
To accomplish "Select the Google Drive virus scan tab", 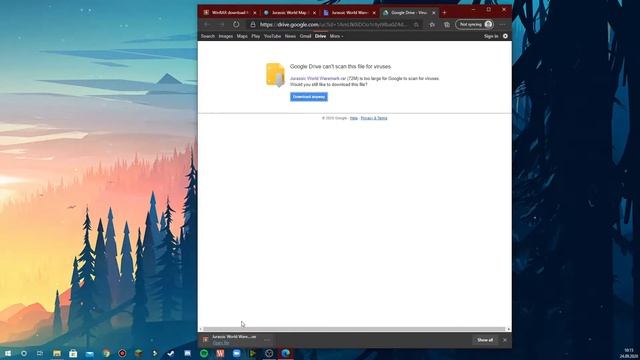I will click(408, 13).
